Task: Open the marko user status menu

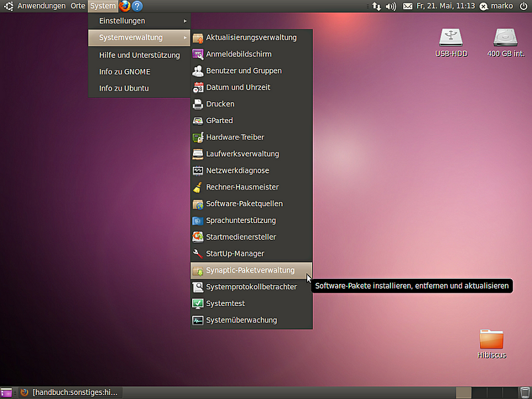Action: pos(496,6)
